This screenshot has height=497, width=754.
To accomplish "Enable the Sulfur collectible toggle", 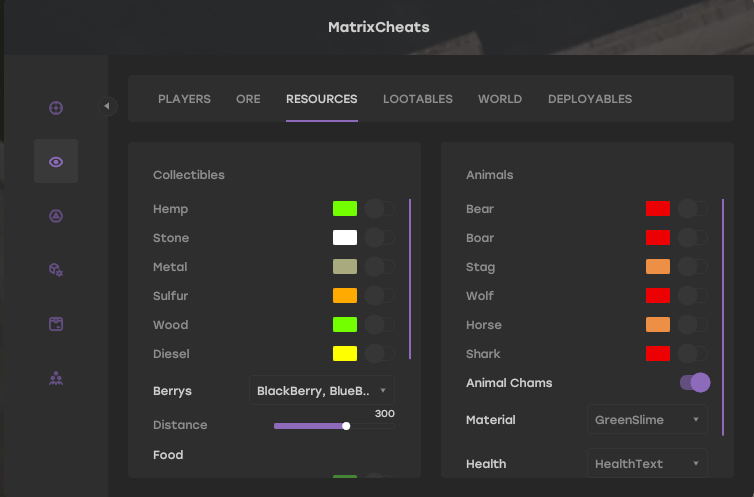I will pos(380,296).
